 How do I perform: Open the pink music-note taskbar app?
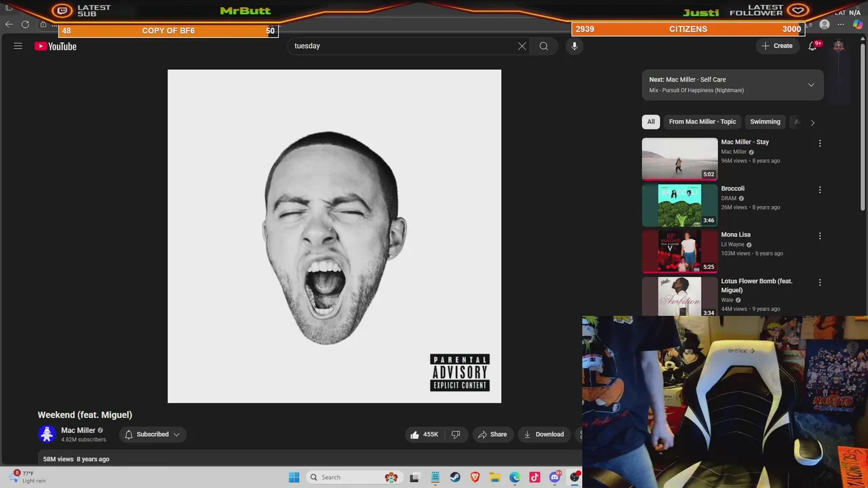534,477
